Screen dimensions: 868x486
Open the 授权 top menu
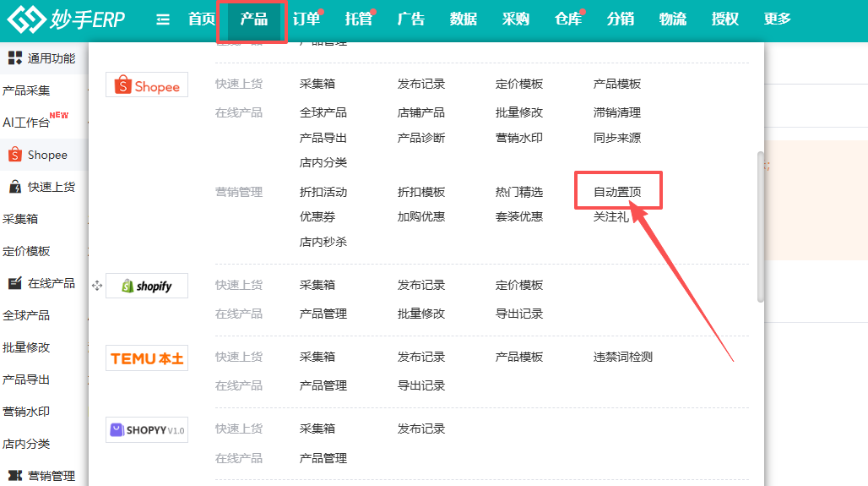pos(724,19)
